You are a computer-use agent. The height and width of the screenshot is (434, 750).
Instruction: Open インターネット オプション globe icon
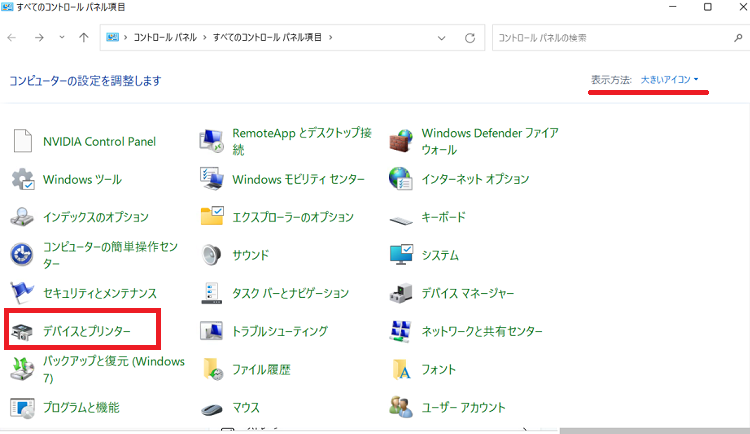(x=401, y=179)
